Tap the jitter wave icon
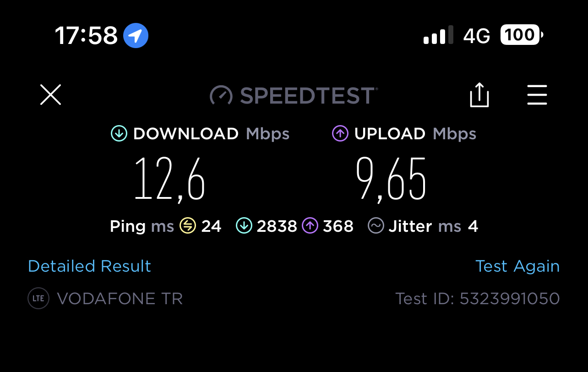This screenshot has height=372, width=588. (376, 226)
